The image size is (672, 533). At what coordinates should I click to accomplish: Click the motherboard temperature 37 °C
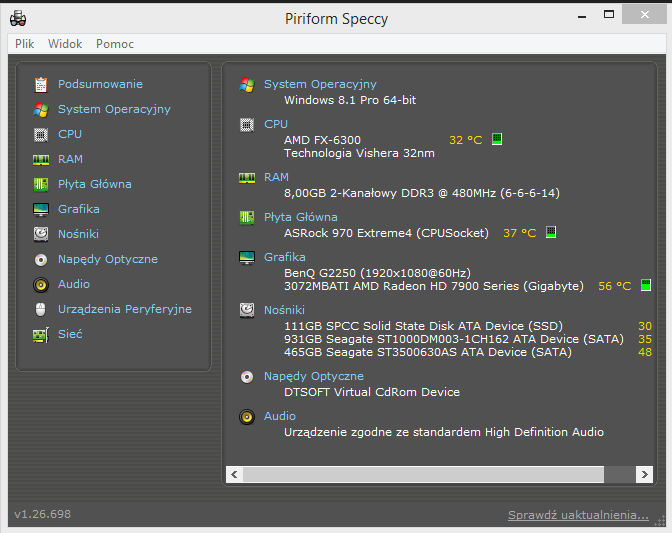pos(519,233)
